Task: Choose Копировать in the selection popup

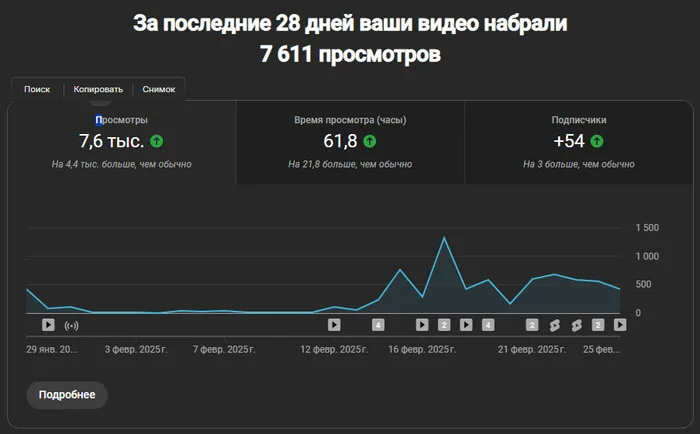Action: coord(98,89)
